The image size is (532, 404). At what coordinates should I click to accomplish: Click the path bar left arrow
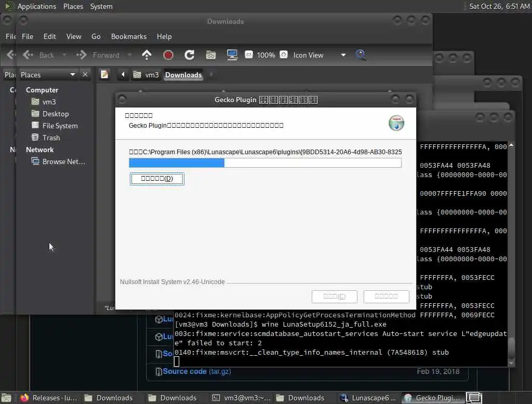123,75
